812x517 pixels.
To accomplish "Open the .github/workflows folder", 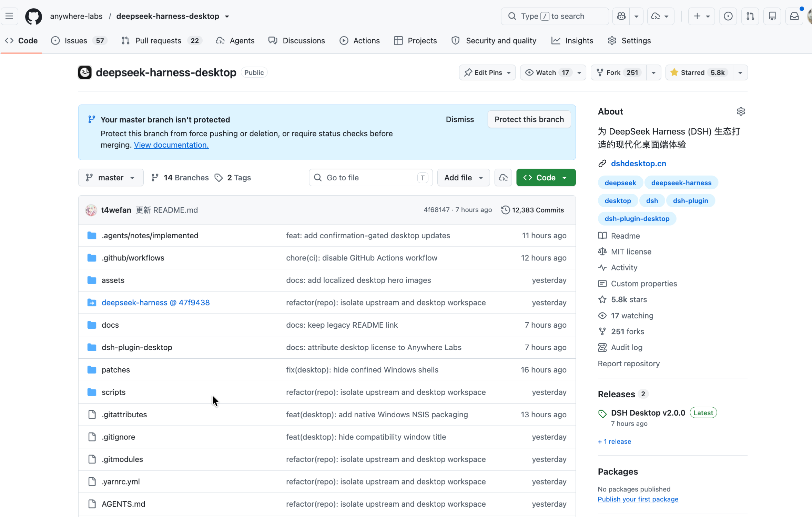I will [133, 258].
